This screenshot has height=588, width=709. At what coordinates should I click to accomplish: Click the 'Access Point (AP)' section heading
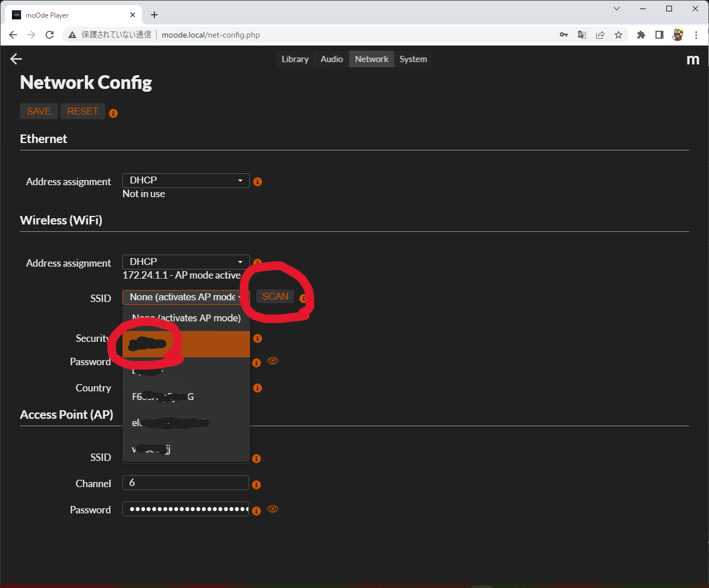67,415
